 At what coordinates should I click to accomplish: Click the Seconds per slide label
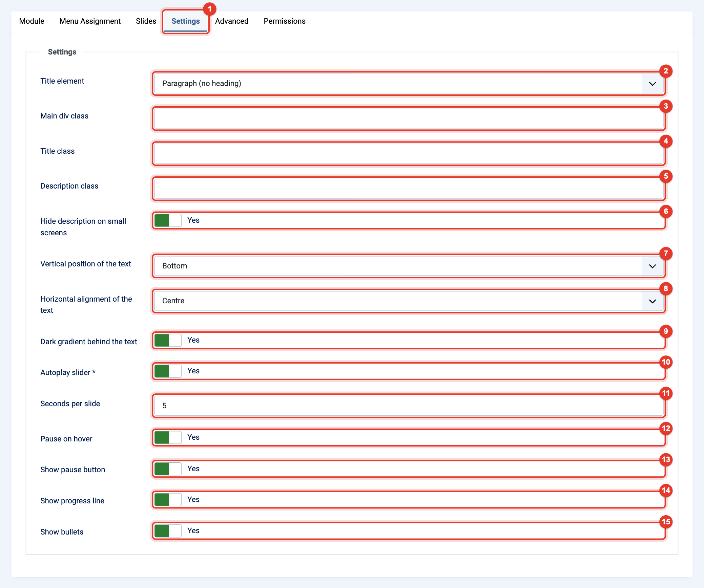point(70,404)
